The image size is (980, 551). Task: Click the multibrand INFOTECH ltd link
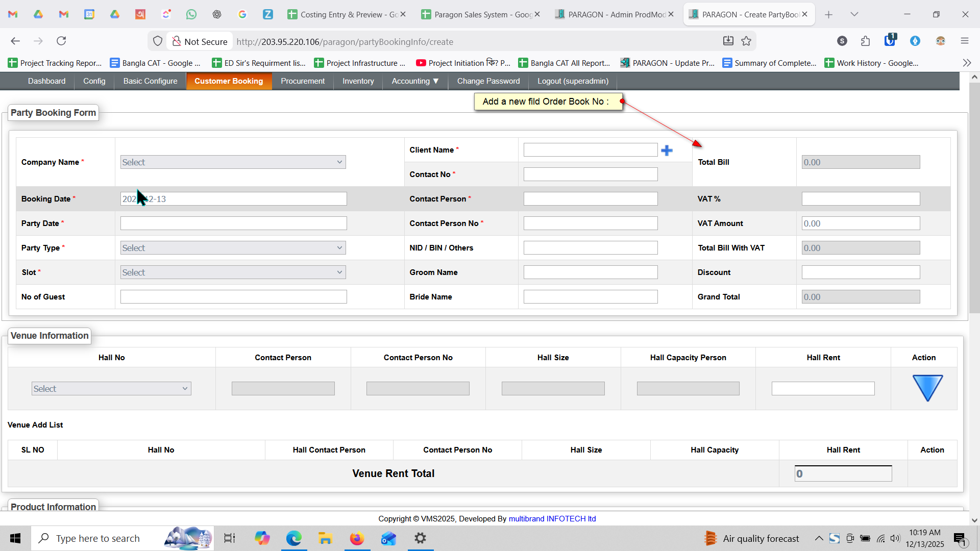pos(552,519)
